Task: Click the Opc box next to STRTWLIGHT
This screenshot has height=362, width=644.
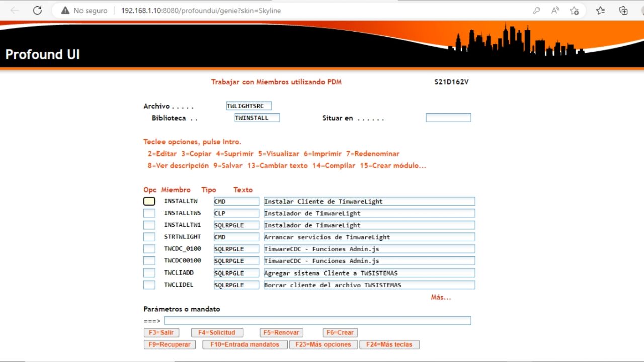Action: coord(149,237)
